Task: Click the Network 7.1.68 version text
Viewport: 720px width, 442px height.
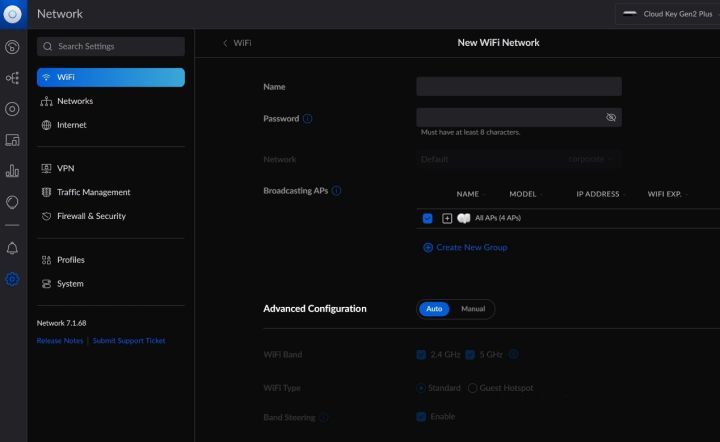Action: (x=62, y=323)
